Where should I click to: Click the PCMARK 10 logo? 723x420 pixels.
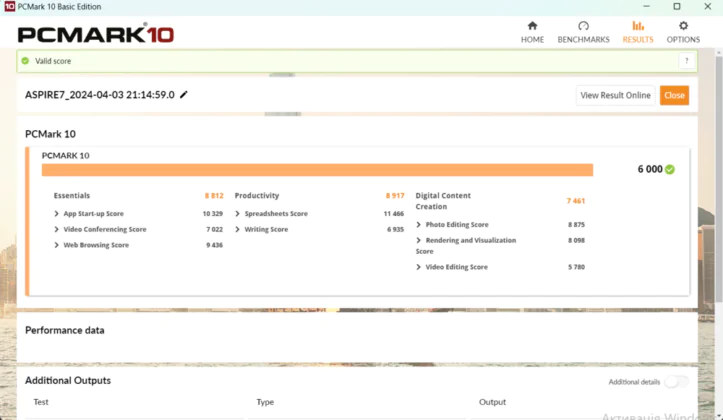point(95,34)
